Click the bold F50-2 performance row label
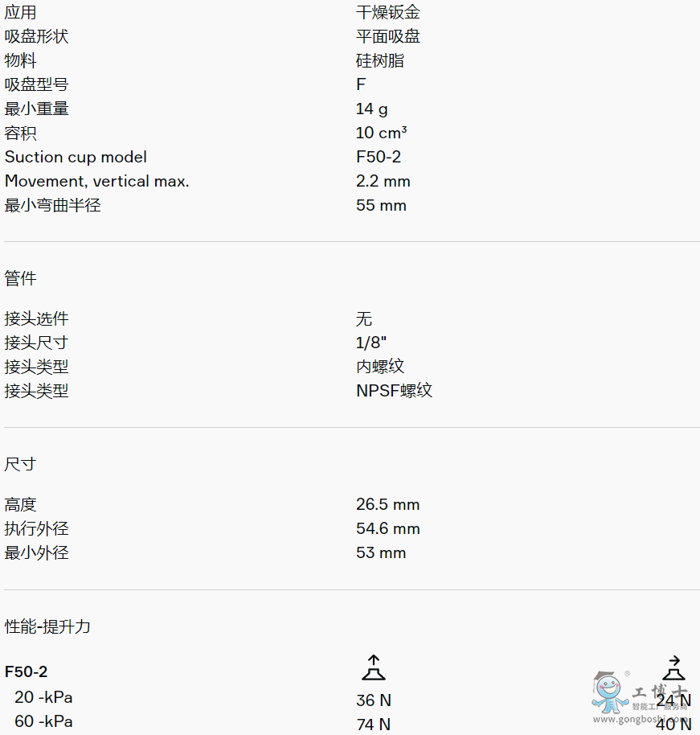The height and width of the screenshot is (735, 700). pos(27,672)
